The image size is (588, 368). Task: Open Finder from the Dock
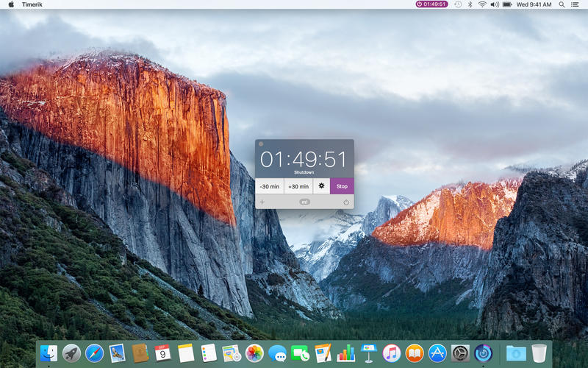(49, 353)
